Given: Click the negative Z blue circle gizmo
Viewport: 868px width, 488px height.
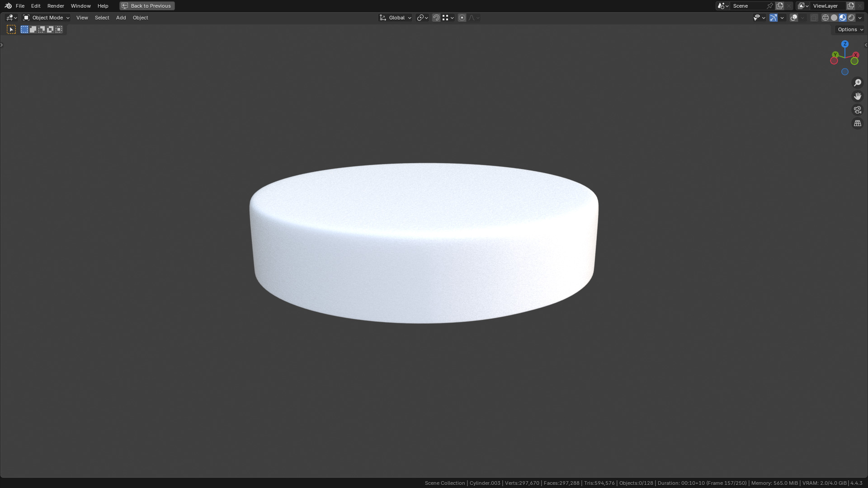Looking at the screenshot, I should tap(845, 72).
